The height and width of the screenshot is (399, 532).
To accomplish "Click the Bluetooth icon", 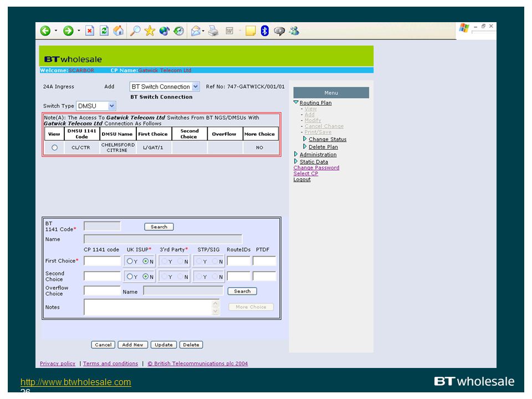I will click(265, 31).
